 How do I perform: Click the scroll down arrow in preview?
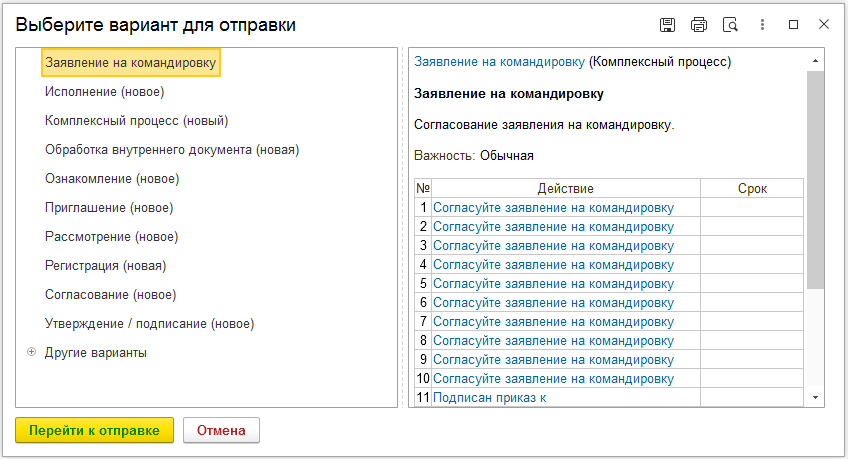click(x=815, y=398)
